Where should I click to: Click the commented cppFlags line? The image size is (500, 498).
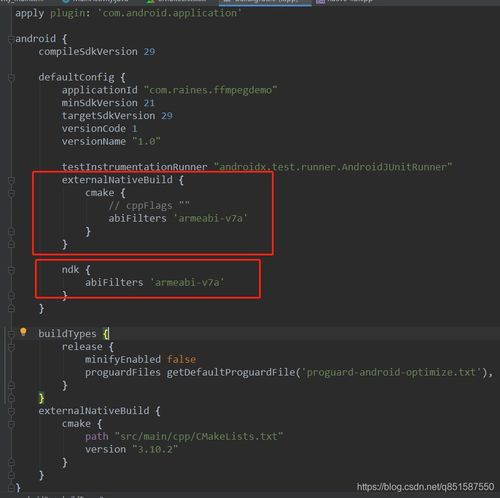coord(149,206)
